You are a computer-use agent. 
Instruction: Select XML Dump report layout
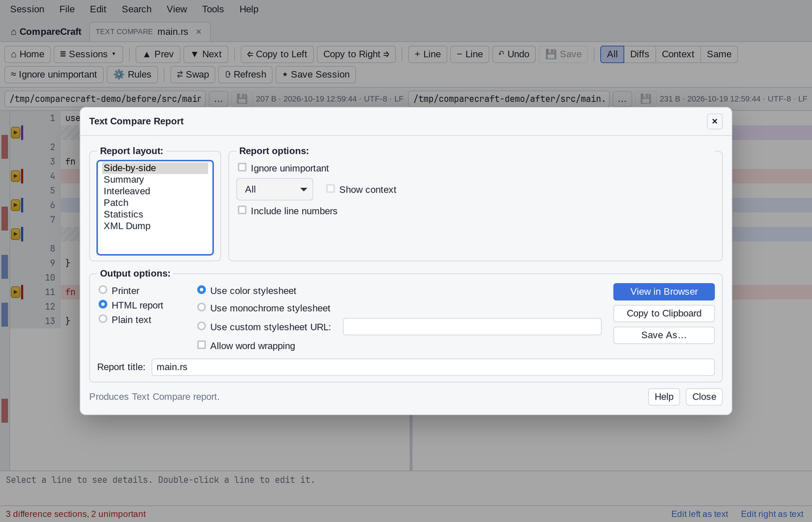pyautogui.click(x=155, y=226)
